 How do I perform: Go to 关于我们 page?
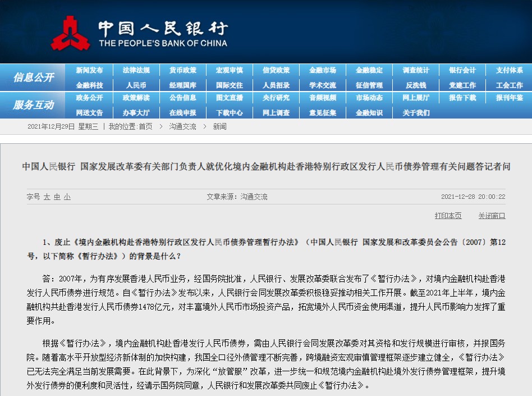[x=416, y=113]
